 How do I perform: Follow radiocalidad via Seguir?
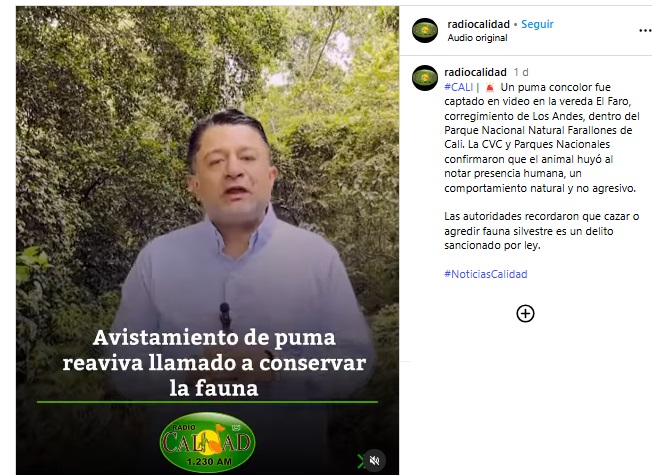pos(537,25)
